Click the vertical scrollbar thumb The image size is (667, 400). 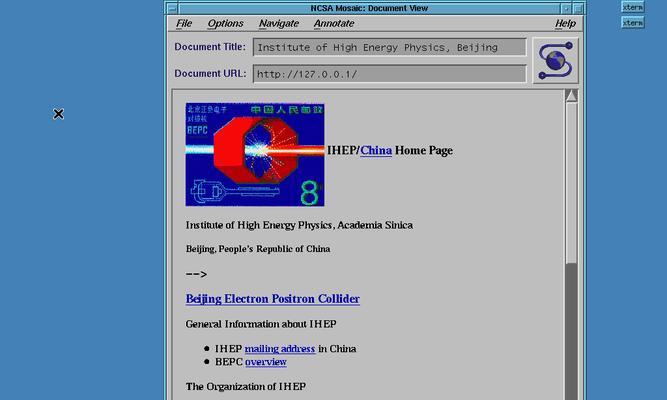pyautogui.click(x=571, y=183)
